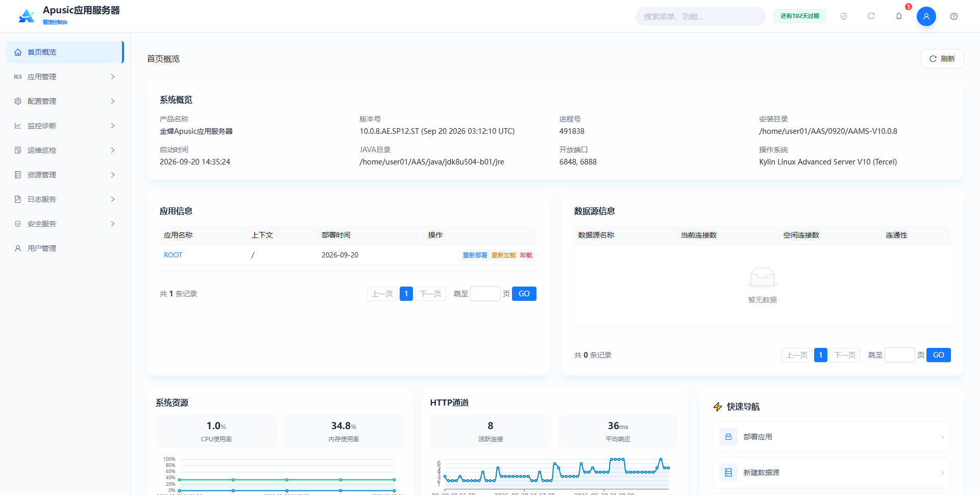The image size is (980, 495).
Task: Click the 跳至 page input in 数据源信息
Action: [900, 355]
